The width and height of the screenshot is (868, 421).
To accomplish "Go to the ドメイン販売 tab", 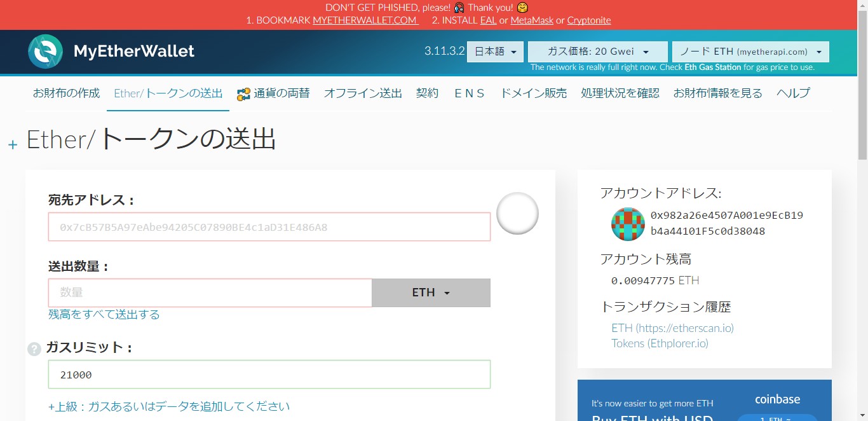I will (x=534, y=93).
